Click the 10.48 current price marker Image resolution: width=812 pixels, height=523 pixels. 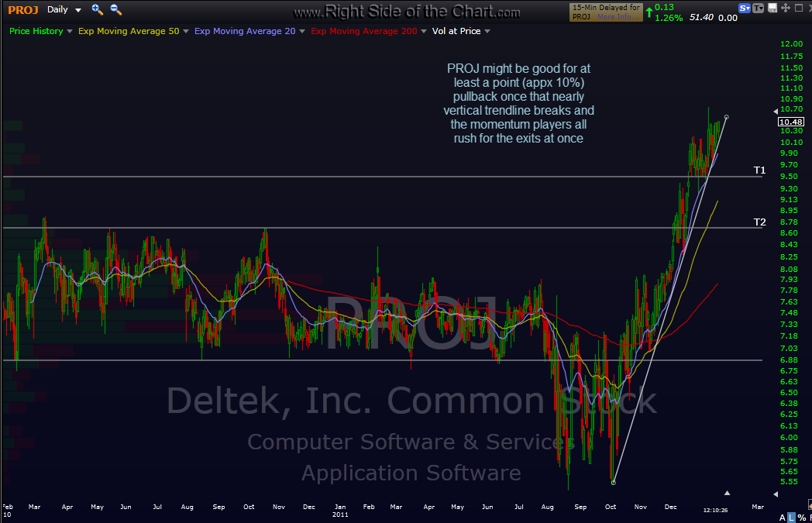pos(792,122)
